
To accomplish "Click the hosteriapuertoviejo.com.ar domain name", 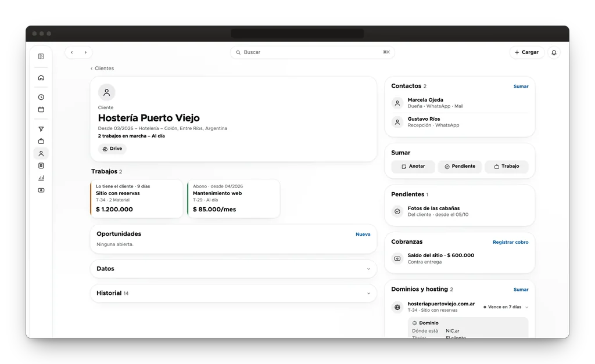I will 442,304.
